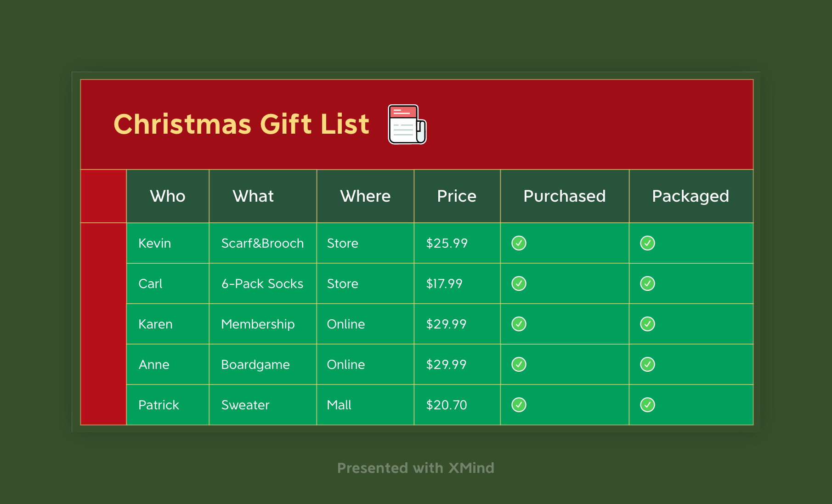Click the newspaper list icon beside the title
832x504 pixels.
click(408, 124)
